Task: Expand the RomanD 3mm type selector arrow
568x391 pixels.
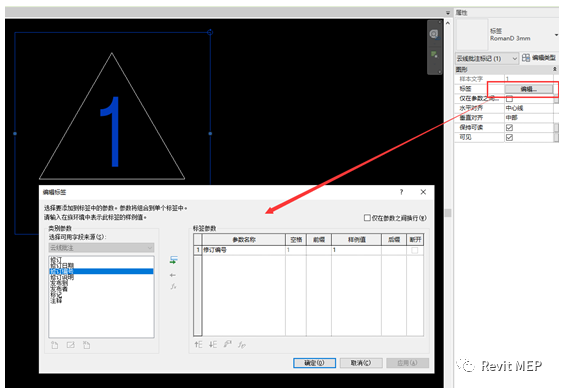Action: click(x=556, y=35)
